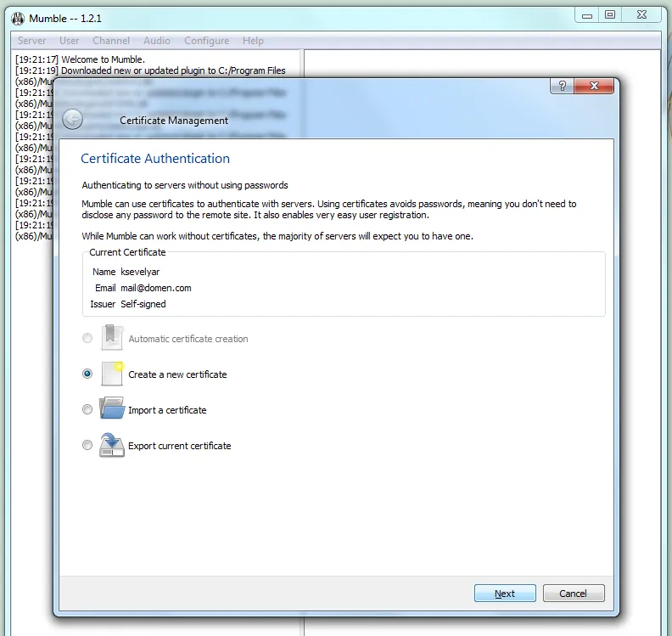Open the Server menu
Screen dimensions: 672x636
[31, 41]
